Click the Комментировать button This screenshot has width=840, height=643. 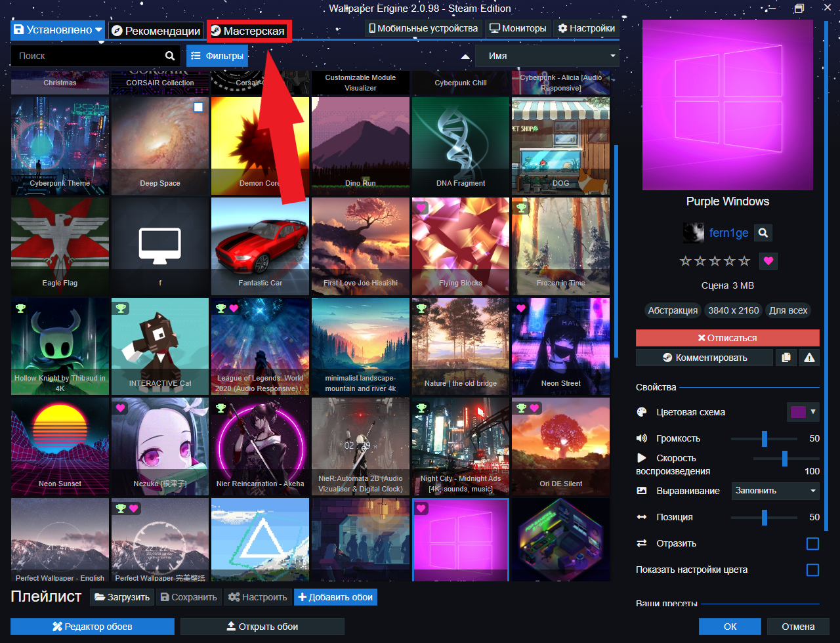click(705, 358)
